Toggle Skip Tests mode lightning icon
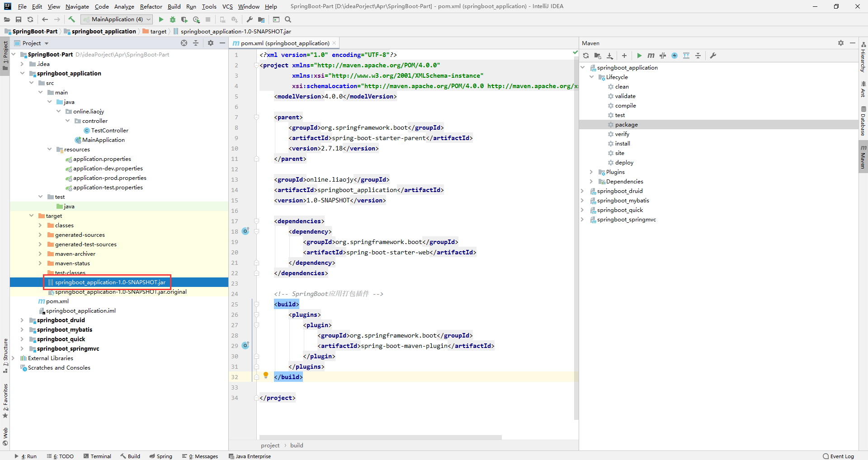The width and height of the screenshot is (868, 460). (x=675, y=56)
